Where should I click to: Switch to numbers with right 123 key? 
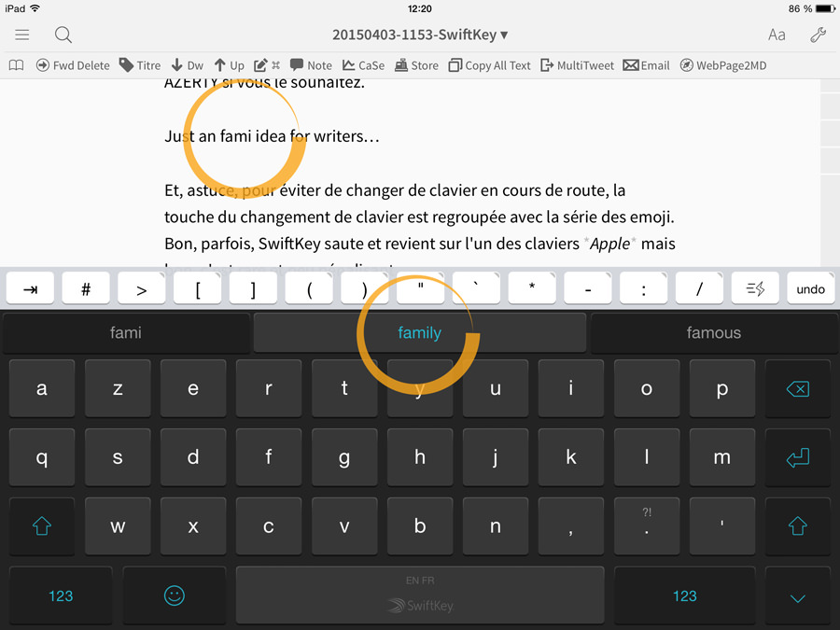tap(685, 595)
